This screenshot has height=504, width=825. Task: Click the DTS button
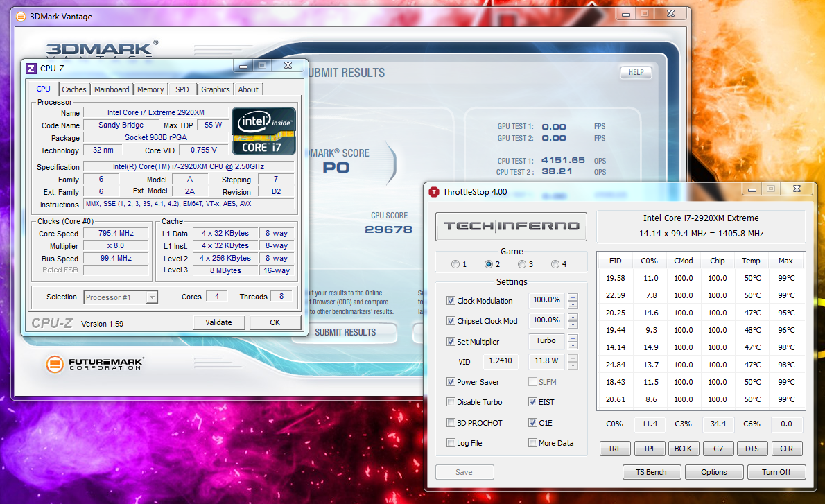click(x=752, y=449)
